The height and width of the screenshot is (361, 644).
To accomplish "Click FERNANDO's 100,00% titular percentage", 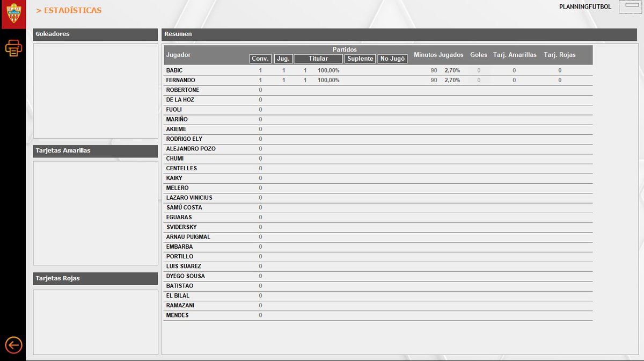I will 328,80.
